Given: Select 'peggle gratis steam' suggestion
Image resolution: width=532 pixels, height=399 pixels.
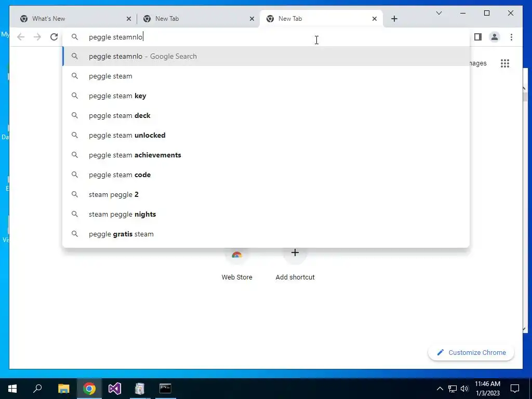Looking at the screenshot, I should [x=267, y=234].
